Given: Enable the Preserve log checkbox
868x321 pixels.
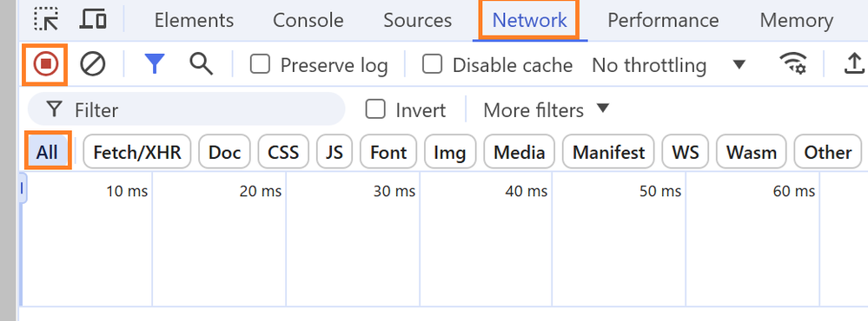Looking at the screenshot, I should tap(260, 65).
